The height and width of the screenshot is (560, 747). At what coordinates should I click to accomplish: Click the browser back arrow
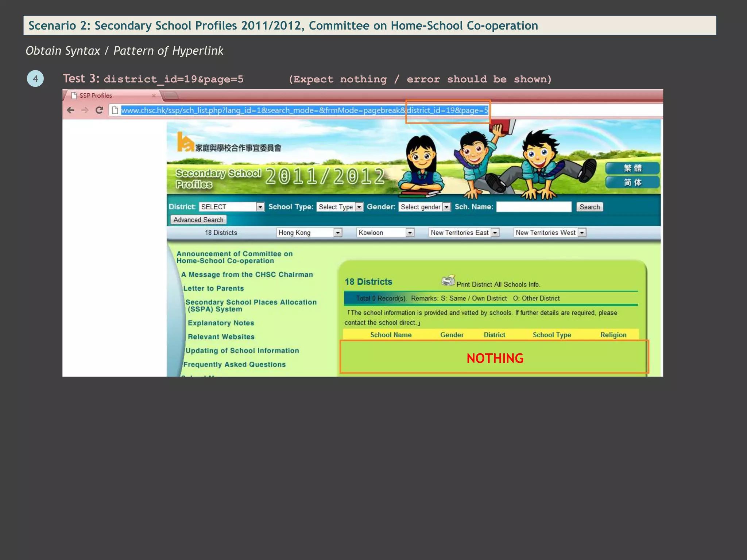(x=71, y=110)
